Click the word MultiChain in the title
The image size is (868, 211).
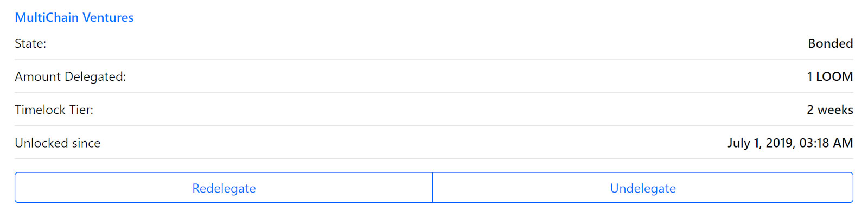47,17
